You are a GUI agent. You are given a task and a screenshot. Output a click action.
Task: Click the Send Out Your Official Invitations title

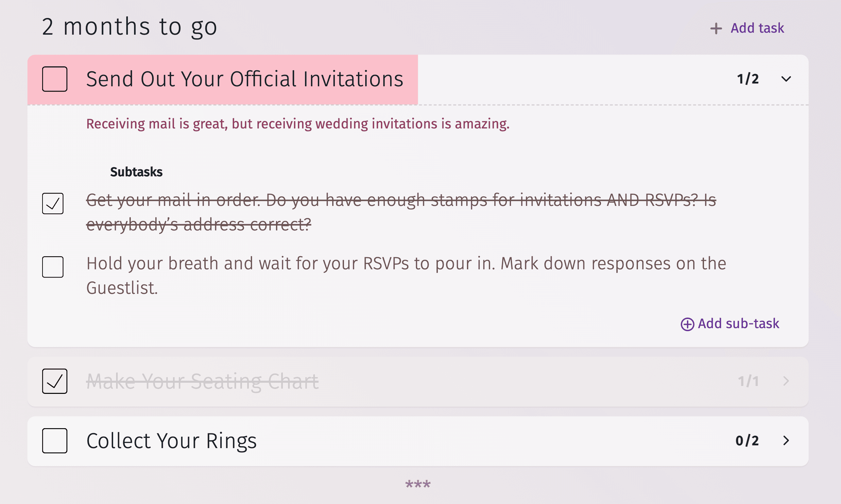pyautogui.click(x=245, y=79)
